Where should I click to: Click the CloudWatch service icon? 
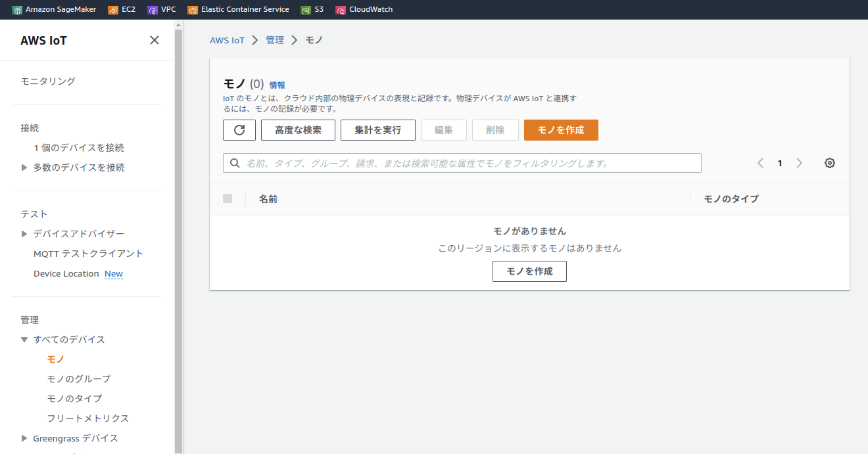click(341, 10)
